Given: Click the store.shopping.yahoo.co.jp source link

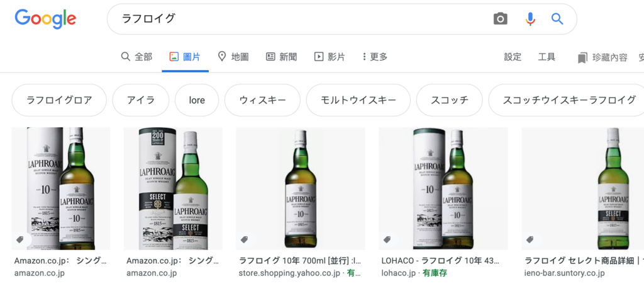Looking at the screenshot, I should (x=289, y=273).
